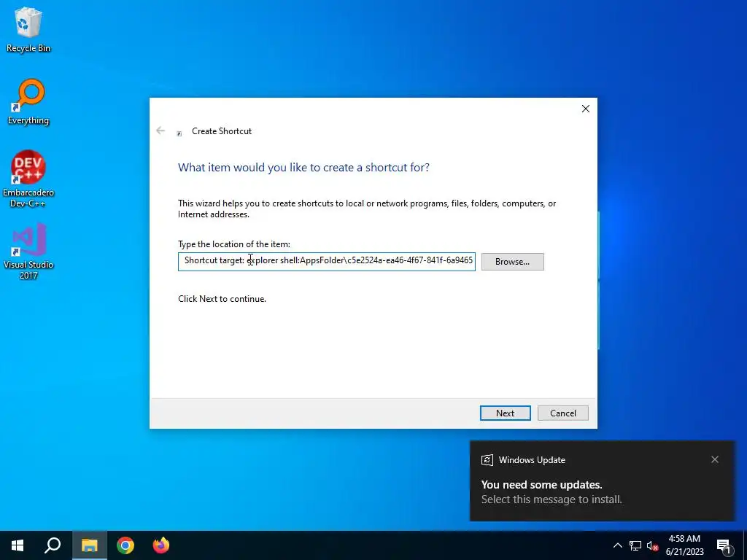Select the Visual Studio 2017 desktop shortcut
The width and height of the screenshot is (747, 560).
click(28, 251)
